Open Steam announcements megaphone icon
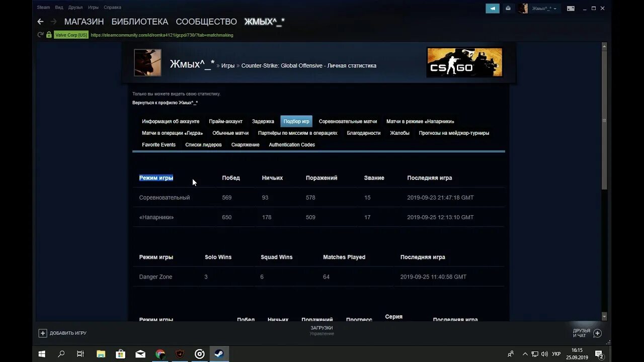Screen dimensions: 644x362 493,8
